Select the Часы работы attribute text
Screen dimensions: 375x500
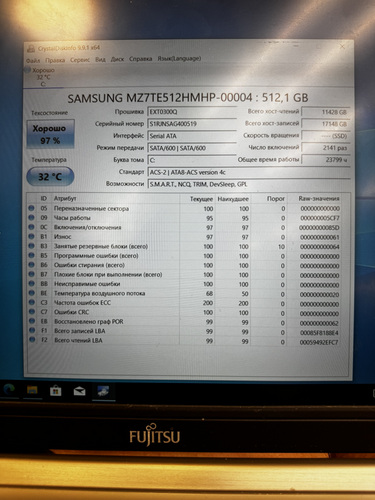(72, 218)
